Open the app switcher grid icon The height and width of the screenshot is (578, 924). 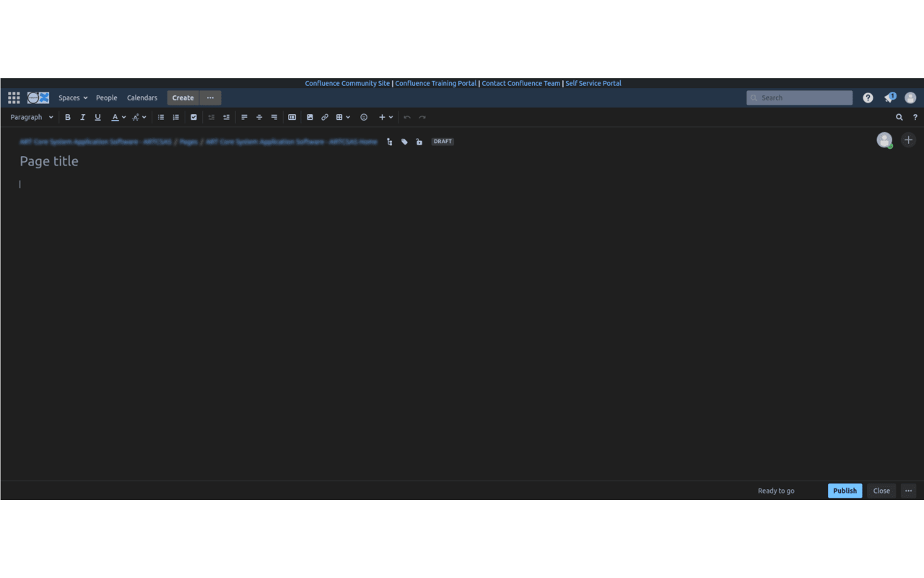click(x=14, y=98)
